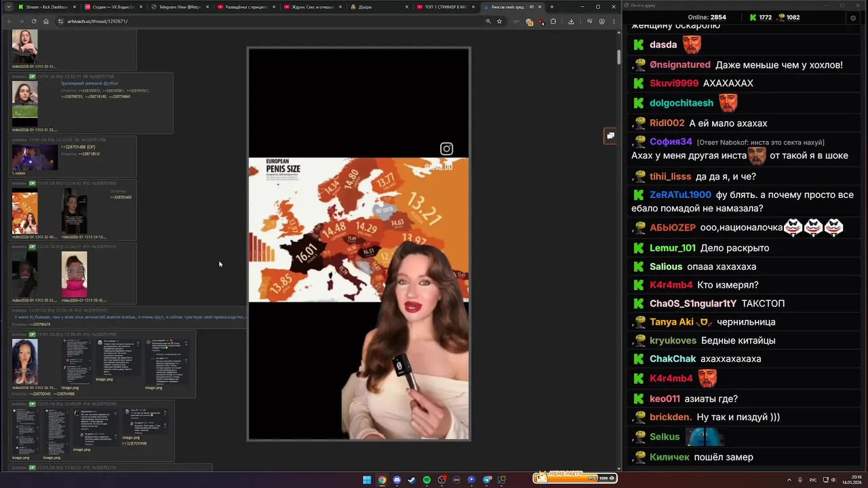Click the Online: 2854 viewer counter

[707, 18]
